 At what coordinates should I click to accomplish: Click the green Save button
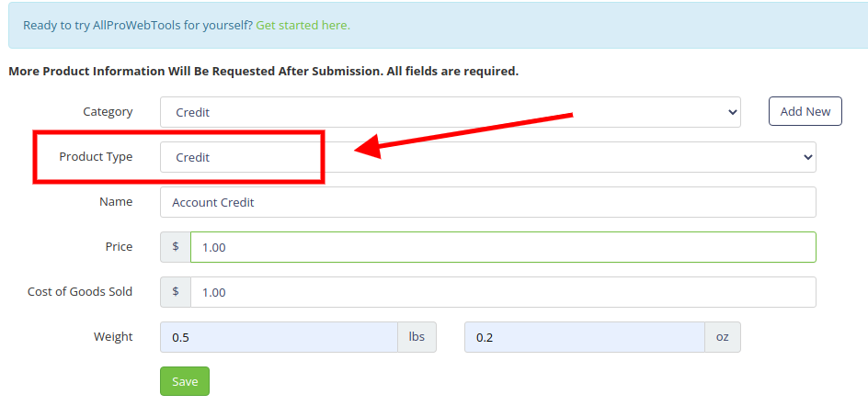185,381
